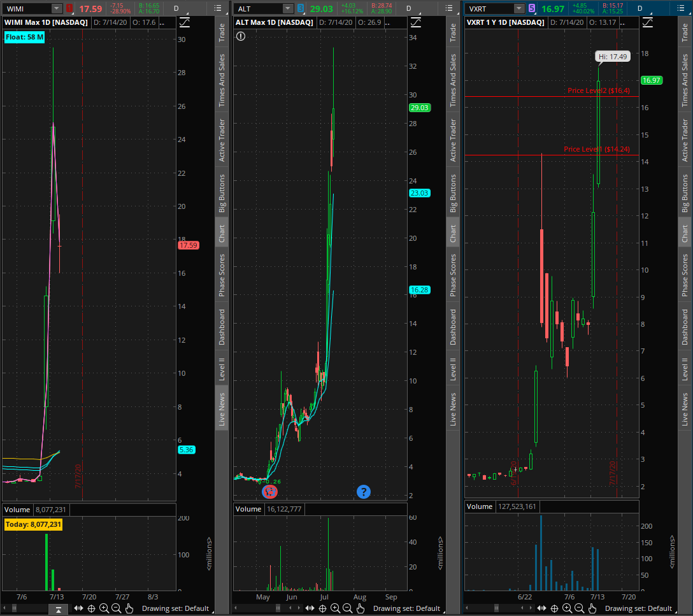Open the list menu icon on VXRT panel
The height and width of the screenshot is (616, 693).
point(681,8)
